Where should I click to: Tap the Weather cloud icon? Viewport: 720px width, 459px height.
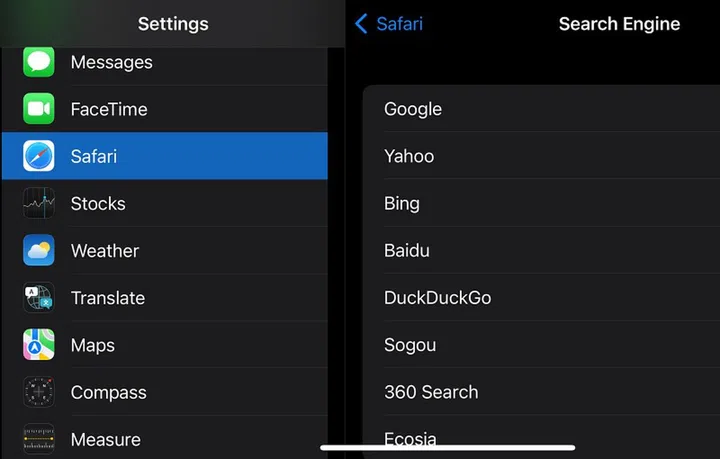pyautogui.click(x=39, y=250)
